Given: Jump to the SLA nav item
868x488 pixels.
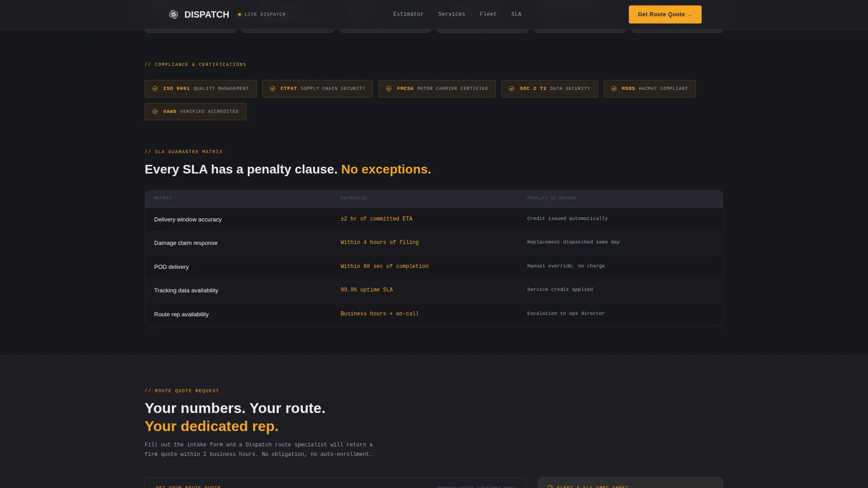Looking at the screenshot, I should [x=516, y=14].
